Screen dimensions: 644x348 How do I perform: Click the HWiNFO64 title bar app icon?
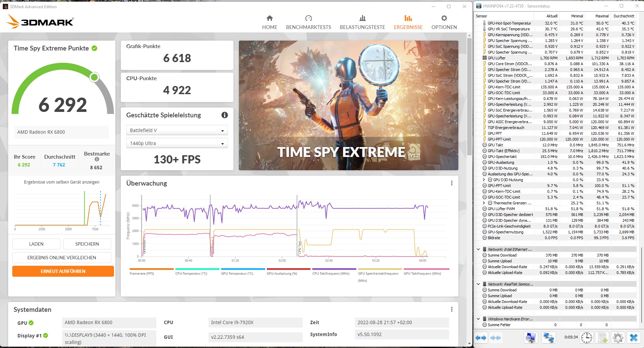(x=479, y=6)
